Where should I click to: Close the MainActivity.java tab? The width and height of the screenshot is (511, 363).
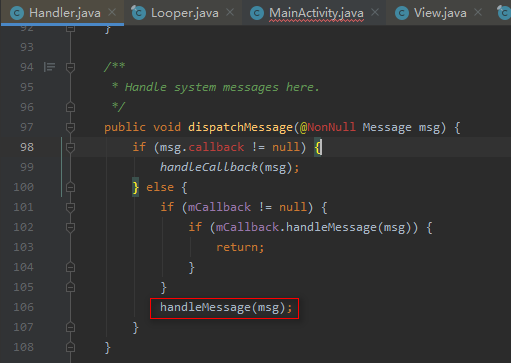375,13
